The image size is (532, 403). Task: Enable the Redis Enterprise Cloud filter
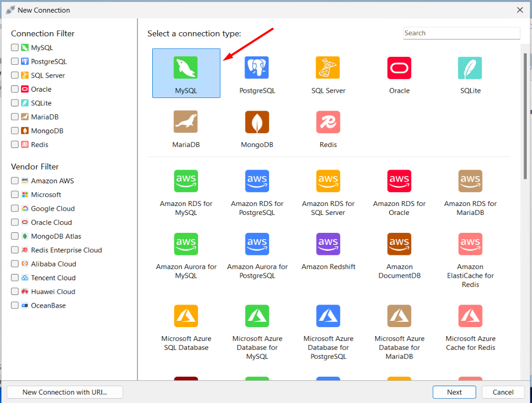tap(15, 250)
